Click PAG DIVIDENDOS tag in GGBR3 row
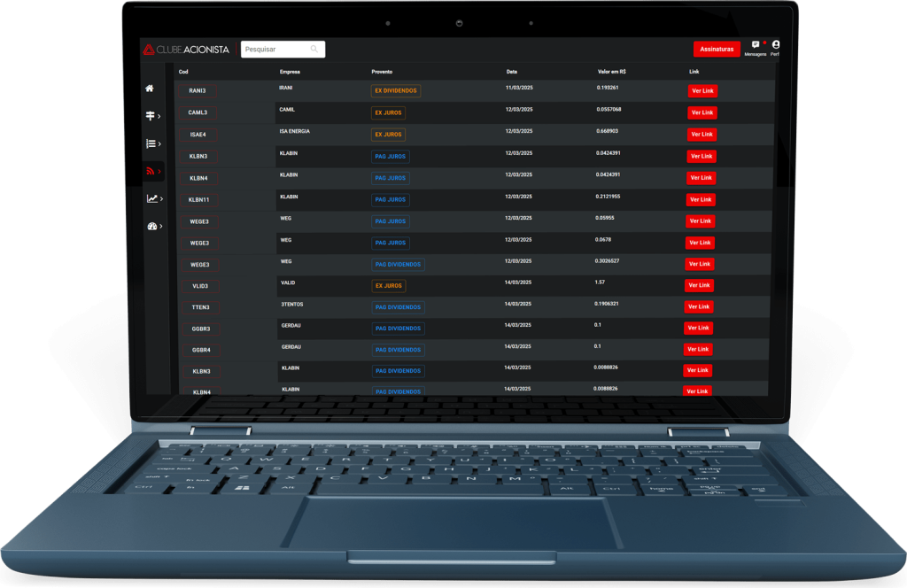 coord(398,329)
